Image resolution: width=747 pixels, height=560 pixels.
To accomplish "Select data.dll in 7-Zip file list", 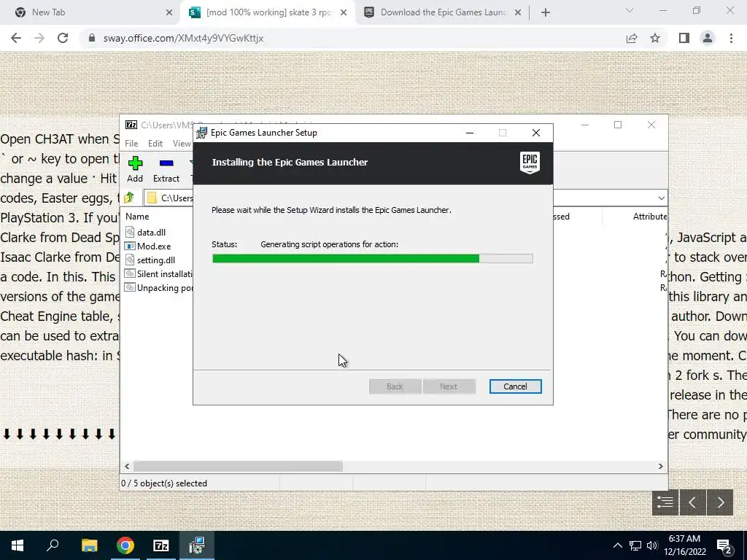I will [151, 233].
